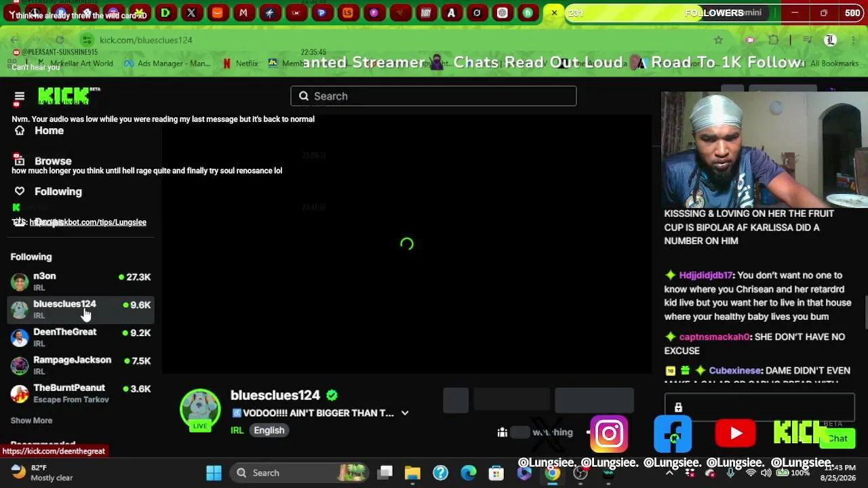Viewport: 868px width, 488px height.
Task: Open chat user captnsmackah0's name
Action: click(x=715, y=337)
